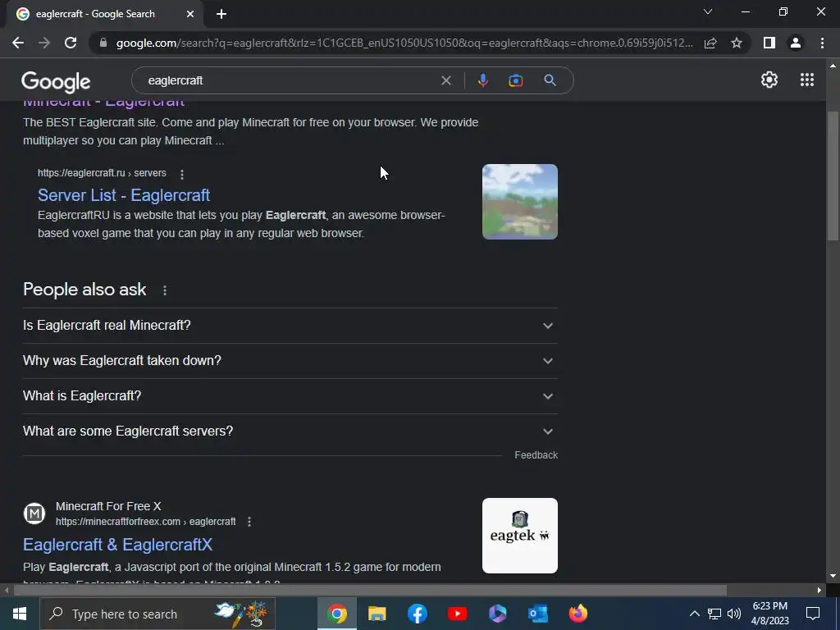The width and height of the screenshot is (840, 630).
Task: Expand "Why was Eaglercraft taken down?"
Action: point(290,361)
